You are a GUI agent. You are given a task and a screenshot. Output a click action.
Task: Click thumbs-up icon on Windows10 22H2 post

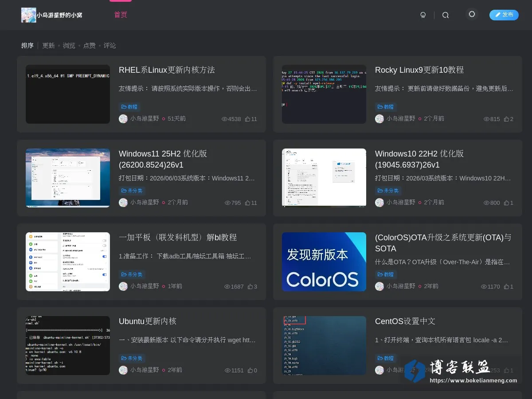(506, 203)
